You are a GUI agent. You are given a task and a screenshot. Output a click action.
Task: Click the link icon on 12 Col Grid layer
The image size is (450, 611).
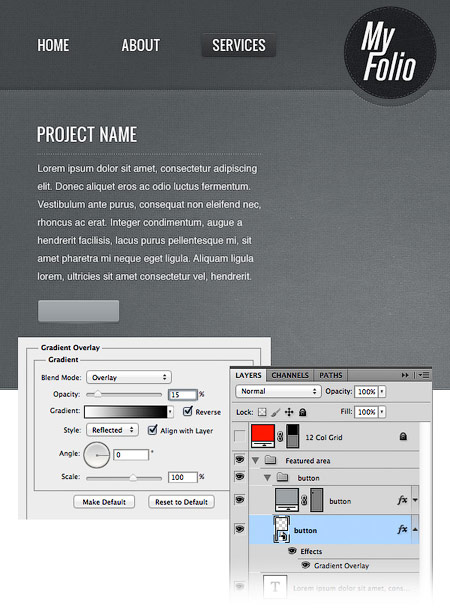coord(280,436)
